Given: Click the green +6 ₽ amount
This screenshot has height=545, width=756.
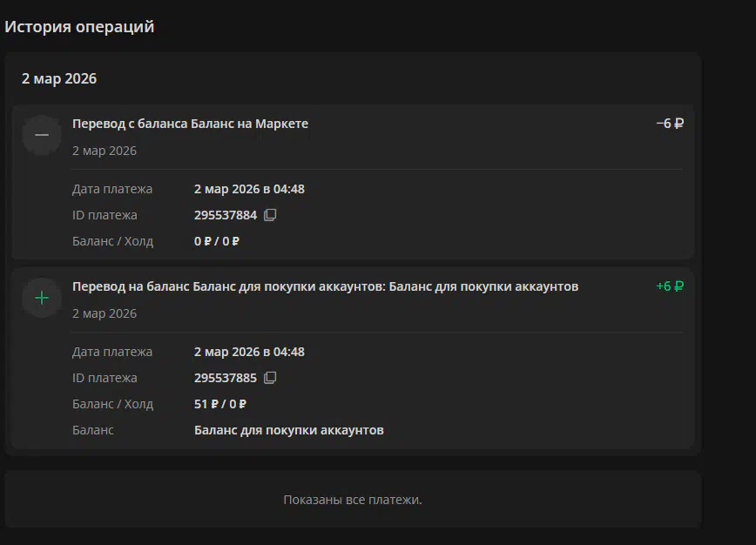Looking at the screenshot, I should (669, 286).
